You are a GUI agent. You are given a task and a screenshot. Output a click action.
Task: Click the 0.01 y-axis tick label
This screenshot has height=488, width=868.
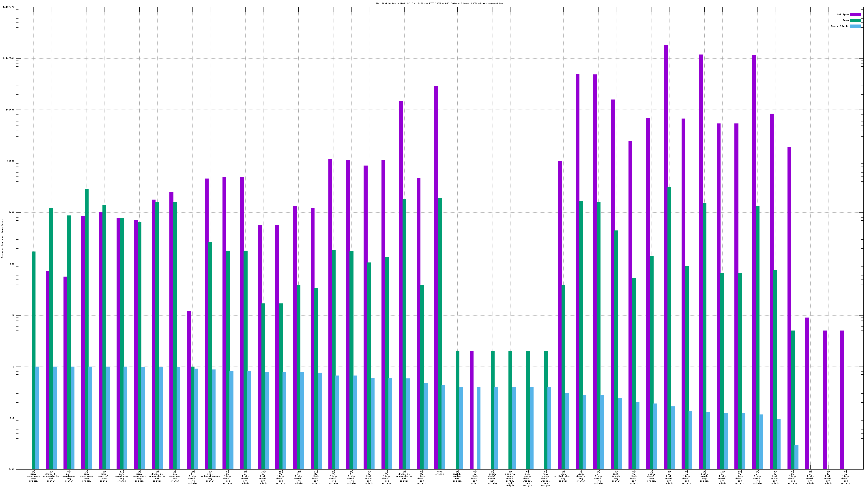pos(12,469)
